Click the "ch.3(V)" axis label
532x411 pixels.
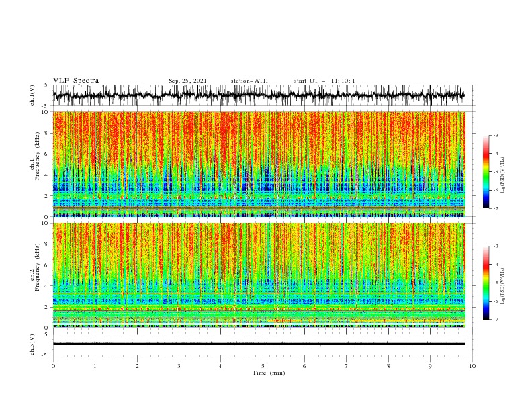click(32, 345)
